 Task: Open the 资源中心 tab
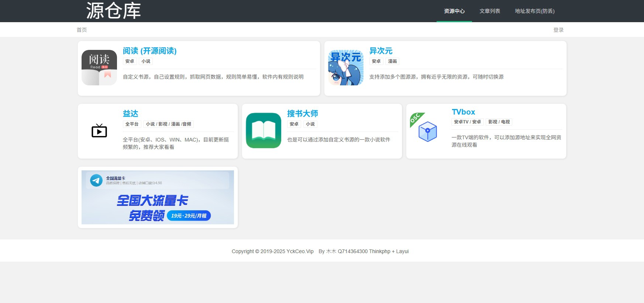pos(454,11)
